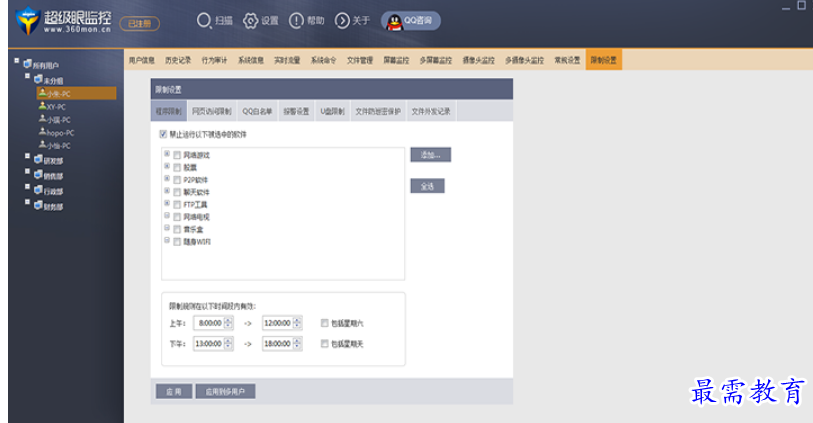The height and width of the screenshot is (423, 813).
Task: Expand the 财务部 tree node
Action: pyautogui.click(x=27, y=202)
